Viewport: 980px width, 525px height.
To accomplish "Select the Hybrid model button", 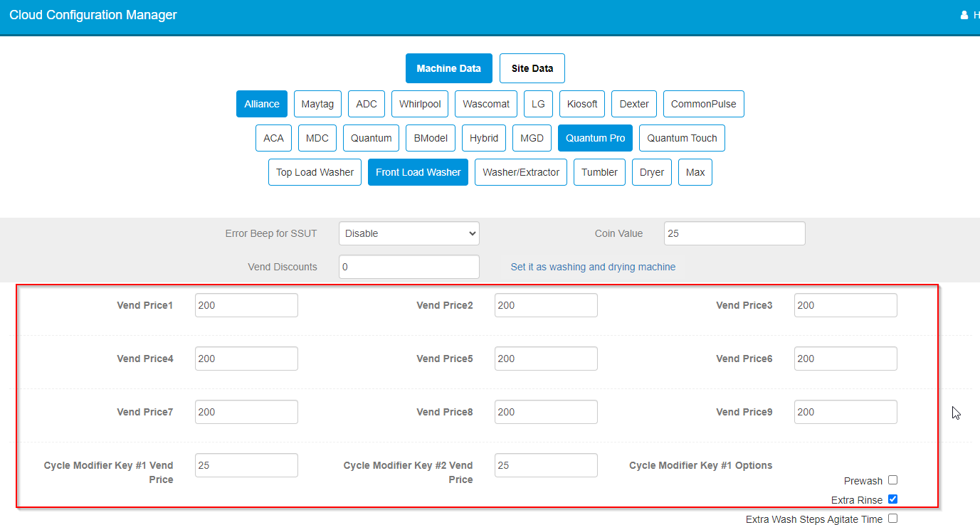I will 483,137.
